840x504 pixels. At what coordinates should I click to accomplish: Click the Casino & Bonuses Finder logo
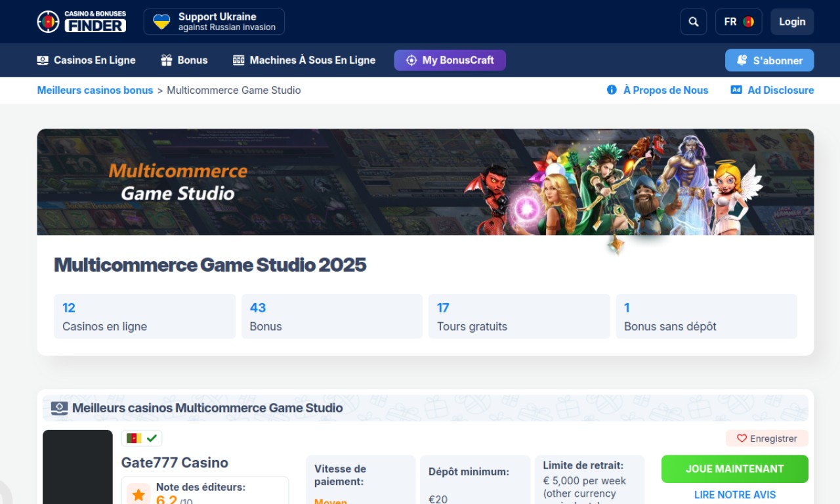pos(81,22)
